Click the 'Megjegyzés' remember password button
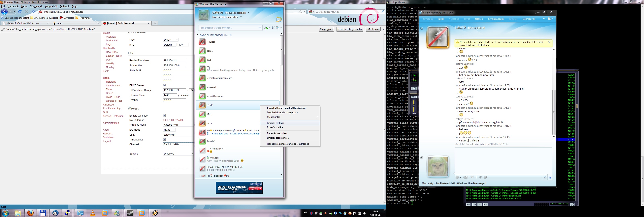644x217 pixels. click(326, 29)
